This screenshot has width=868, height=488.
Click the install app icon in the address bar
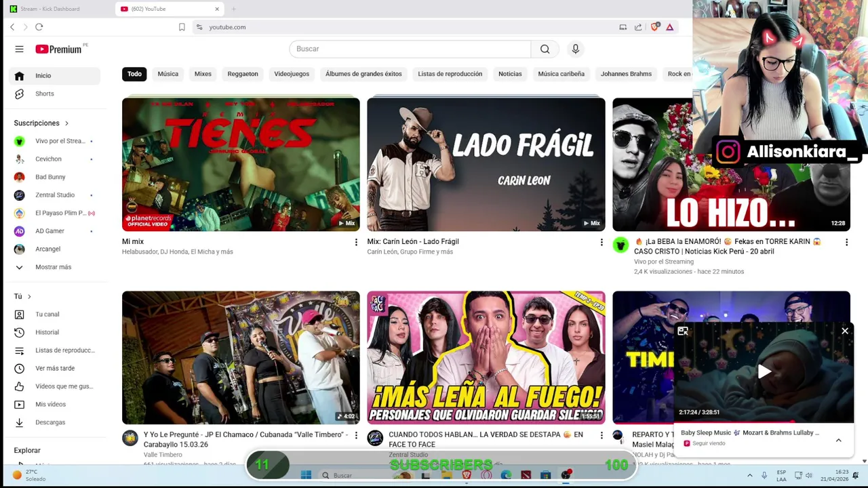623,27
